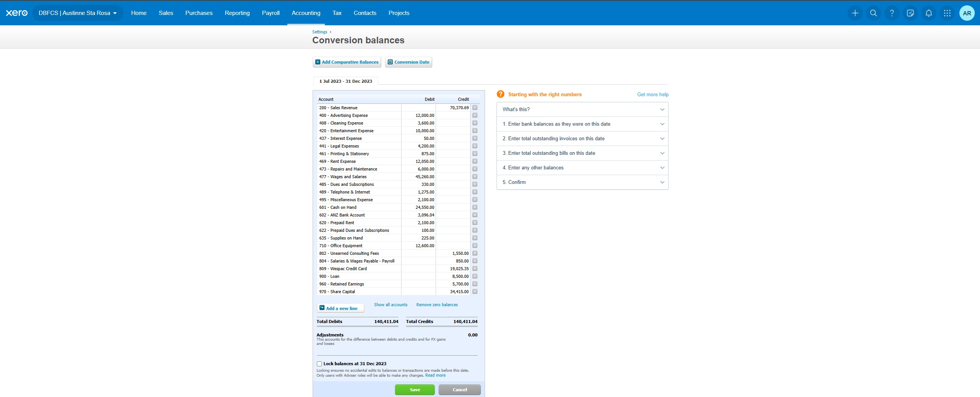The width and height of the screenshot is (980, 397).
Task: Remove the 437 - Interest Expense line
Action: tap(475, 138)
